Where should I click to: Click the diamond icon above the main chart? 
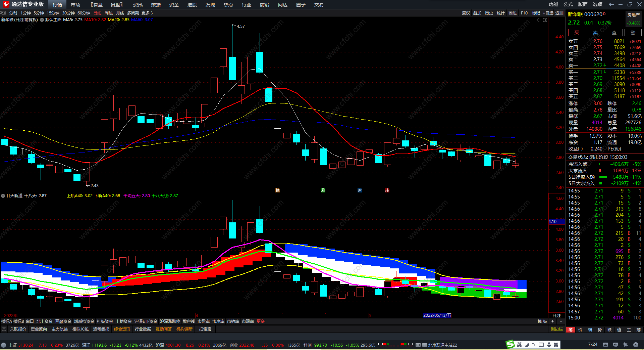click(539, 20)
